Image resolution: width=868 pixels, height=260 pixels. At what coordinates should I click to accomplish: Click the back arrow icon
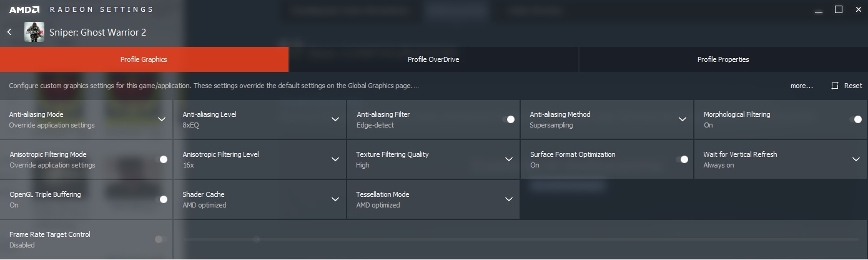pos(10,32)
